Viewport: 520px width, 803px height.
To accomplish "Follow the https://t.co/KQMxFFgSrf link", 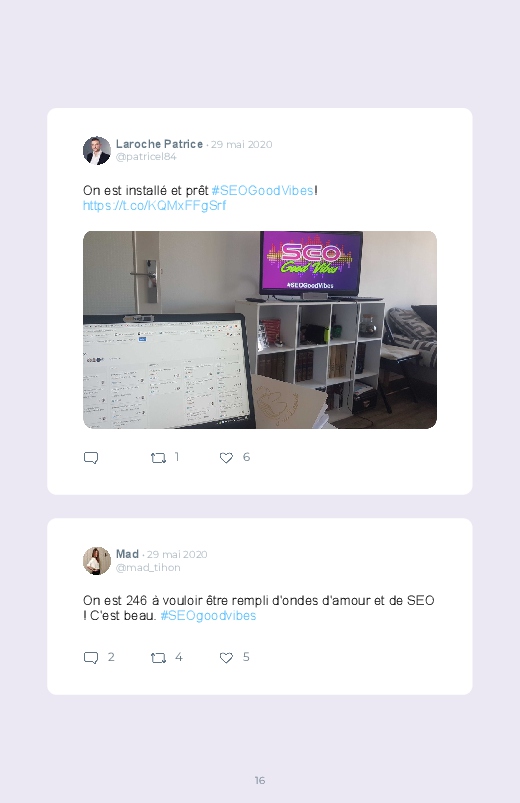I will [x=154, y=205].
